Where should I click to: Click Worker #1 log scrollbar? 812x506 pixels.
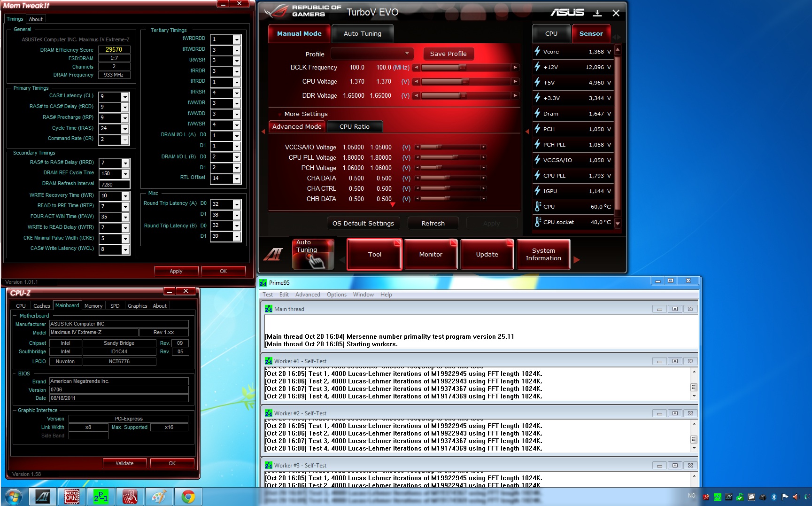(694, 384)
